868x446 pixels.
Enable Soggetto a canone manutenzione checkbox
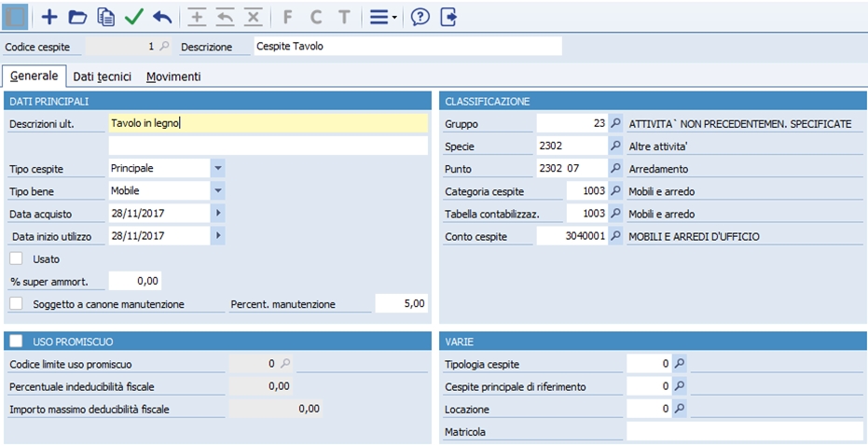pos(16,303)
